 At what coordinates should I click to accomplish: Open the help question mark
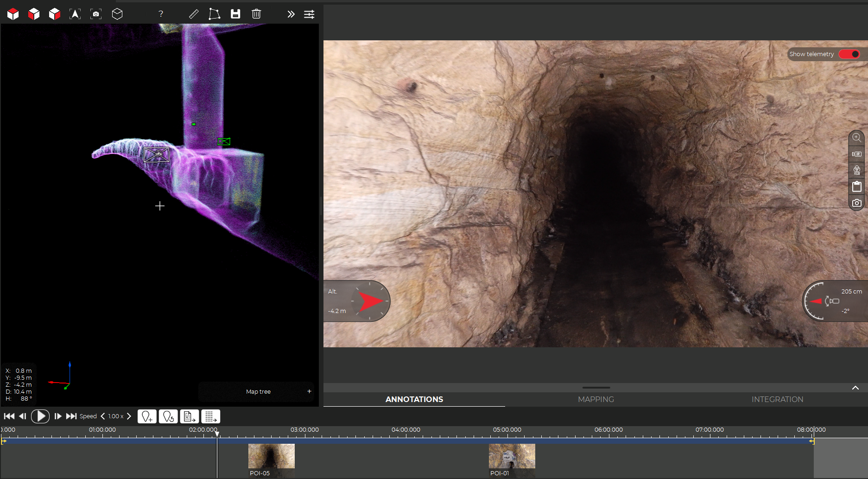161,14
